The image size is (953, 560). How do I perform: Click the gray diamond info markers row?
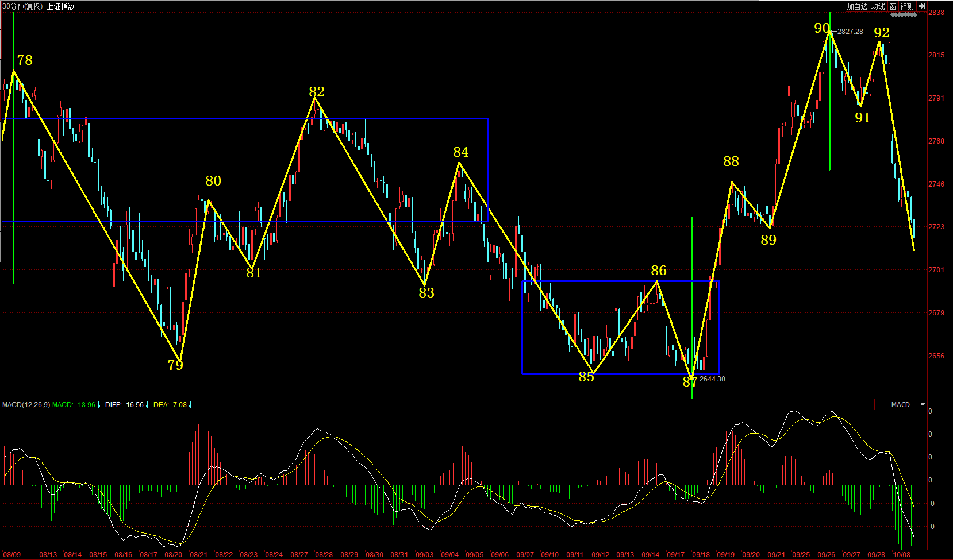pos(904,15)
